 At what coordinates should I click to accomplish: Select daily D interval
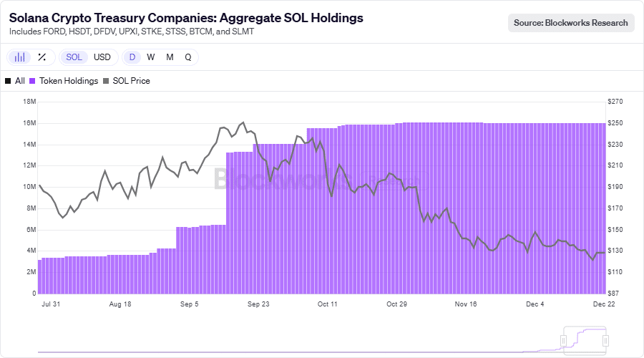point(132,57)
